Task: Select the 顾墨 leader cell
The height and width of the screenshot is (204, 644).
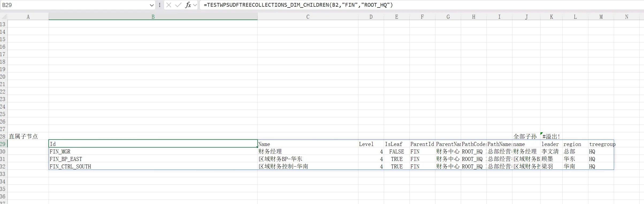Action: 551,159
